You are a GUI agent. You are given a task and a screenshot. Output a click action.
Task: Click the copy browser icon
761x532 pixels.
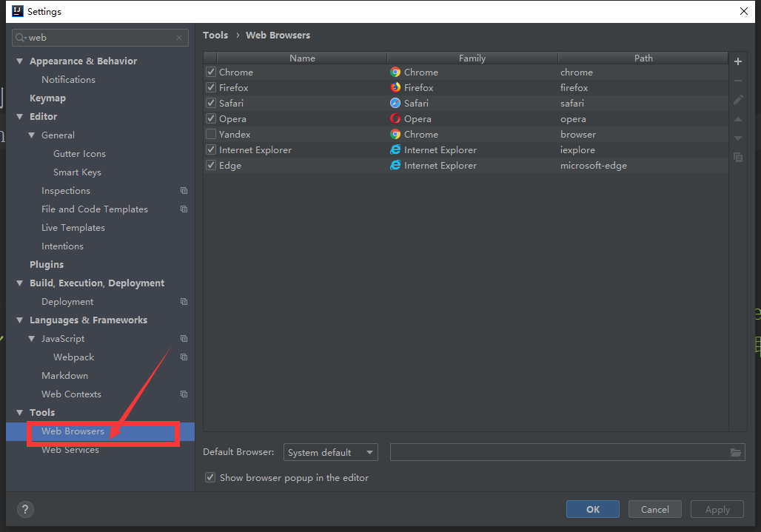pyautogui.click(x=738, y=157)
